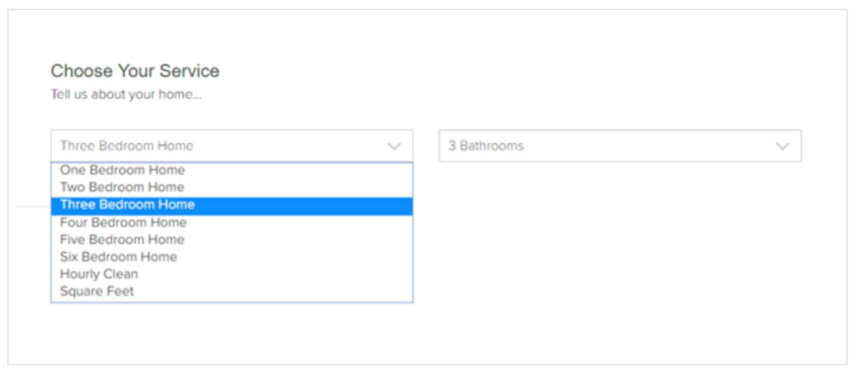Click the chevron arrow on bedroom dropdown
This screenshot has width=868, height=380.
pyautogui.click(x=394, y=146)
